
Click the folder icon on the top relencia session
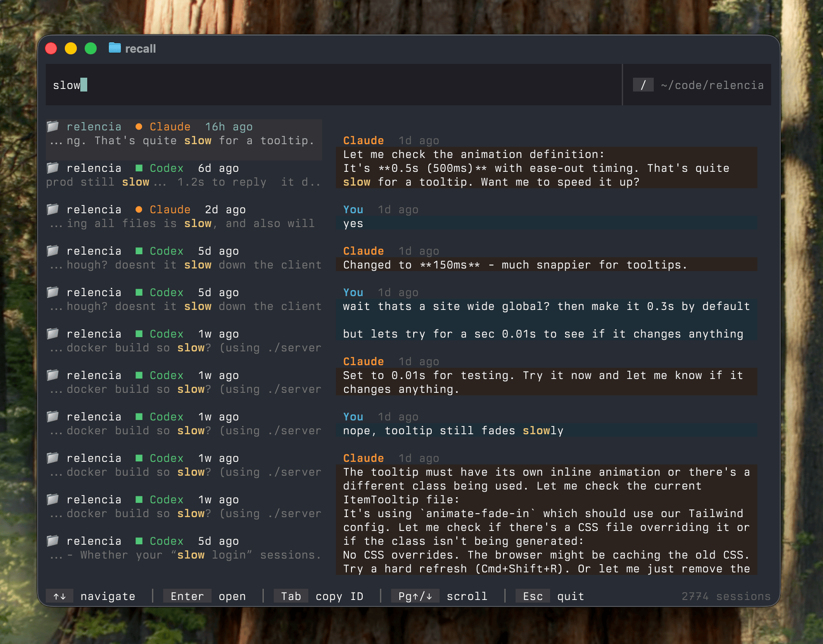53,126
